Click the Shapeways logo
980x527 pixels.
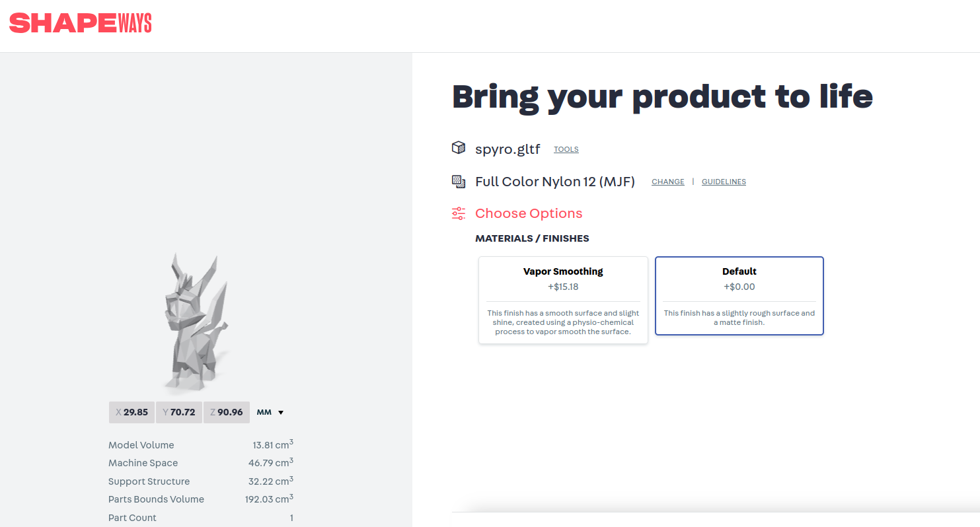click(x=80, y=23)
